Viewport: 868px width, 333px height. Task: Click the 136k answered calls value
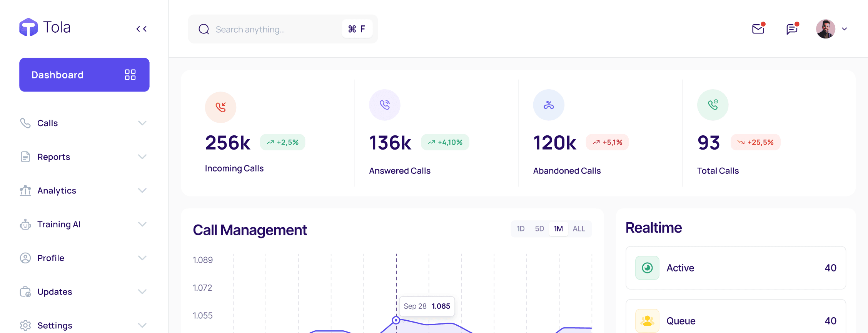pos(390,143)
